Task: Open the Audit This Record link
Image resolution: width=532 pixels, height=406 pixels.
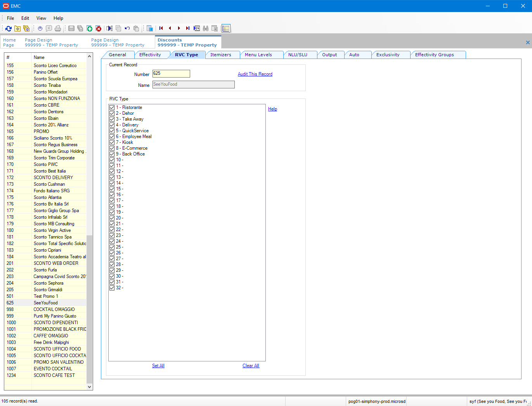Action: [255, 74]
